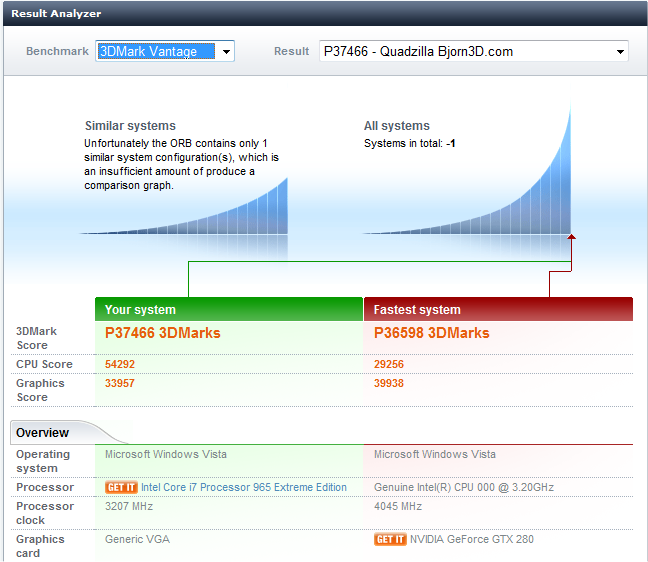Image resolution: width=648 pixels, height=562 pixels.
Task: Click the Systems in total: -1 text
Action: 410,143
